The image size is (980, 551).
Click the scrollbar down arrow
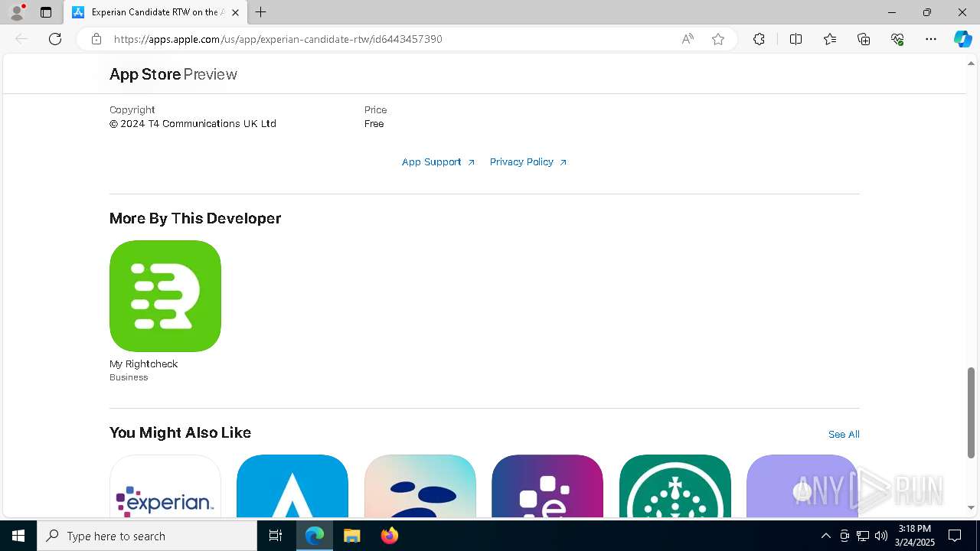972,507
